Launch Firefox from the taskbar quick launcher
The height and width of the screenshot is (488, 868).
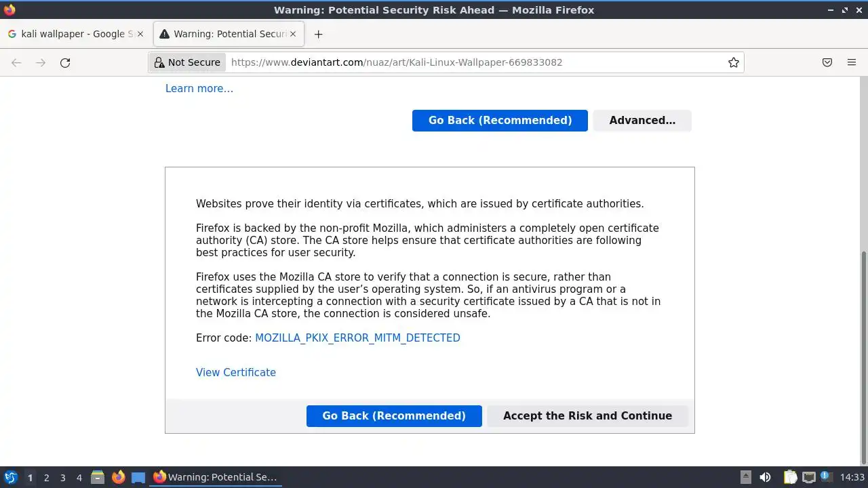tap(118, 477)
